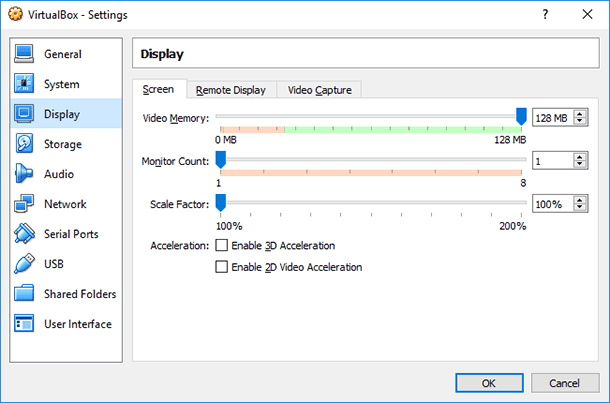Decrease Scale Factor with the down arrow
610x403 pixels.
tap(580, 207)
